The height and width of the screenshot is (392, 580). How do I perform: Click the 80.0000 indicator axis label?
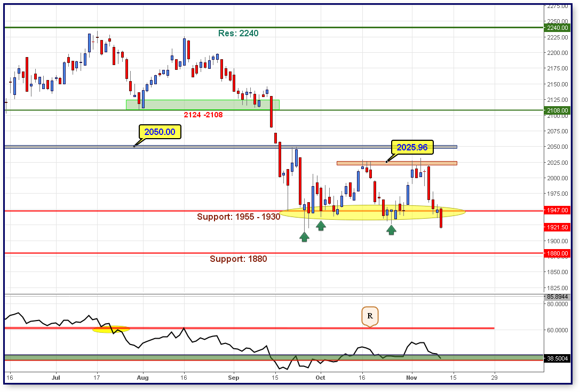[x=558, y=304]
